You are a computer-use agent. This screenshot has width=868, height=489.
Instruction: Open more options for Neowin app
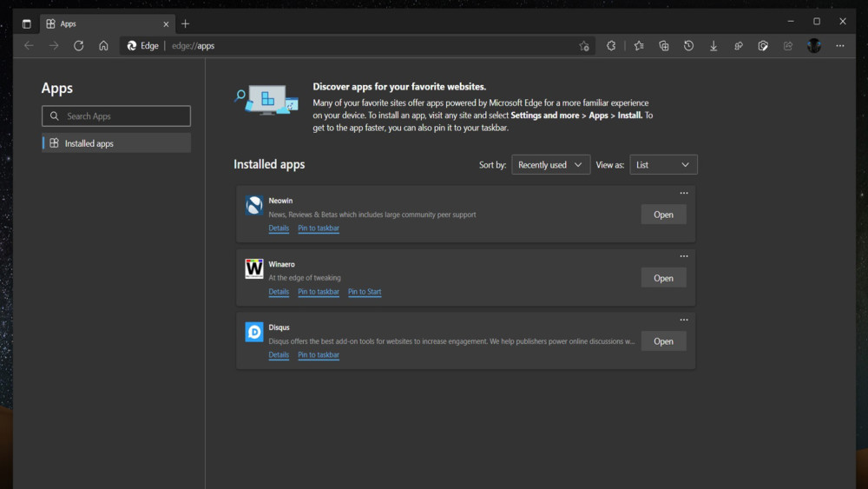[x=684, y=193]
